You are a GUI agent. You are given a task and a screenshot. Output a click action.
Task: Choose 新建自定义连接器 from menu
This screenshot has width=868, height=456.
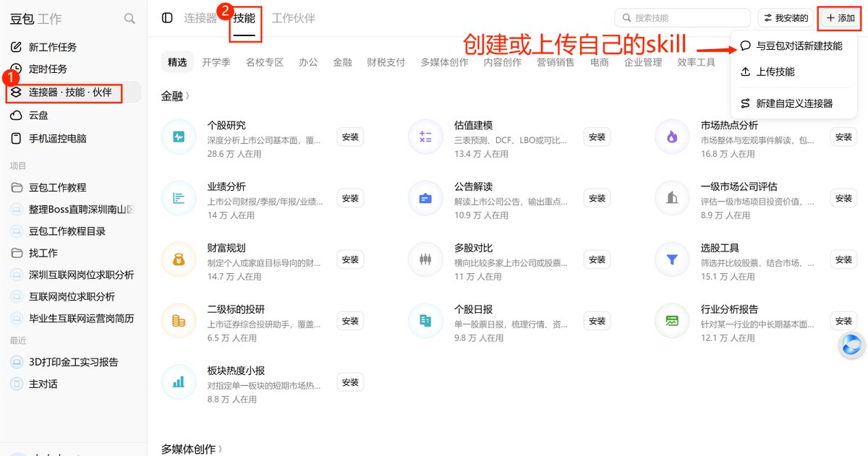pos(793,103)
